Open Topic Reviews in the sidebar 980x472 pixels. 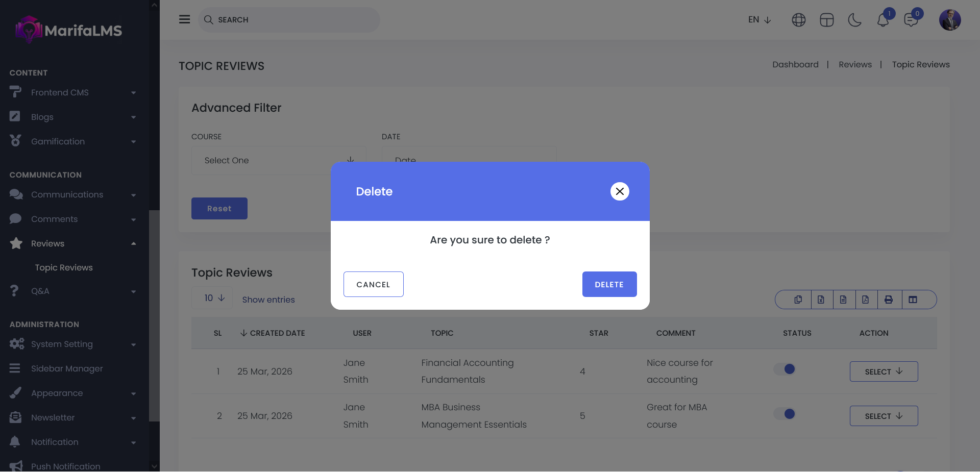pos(64,267)
